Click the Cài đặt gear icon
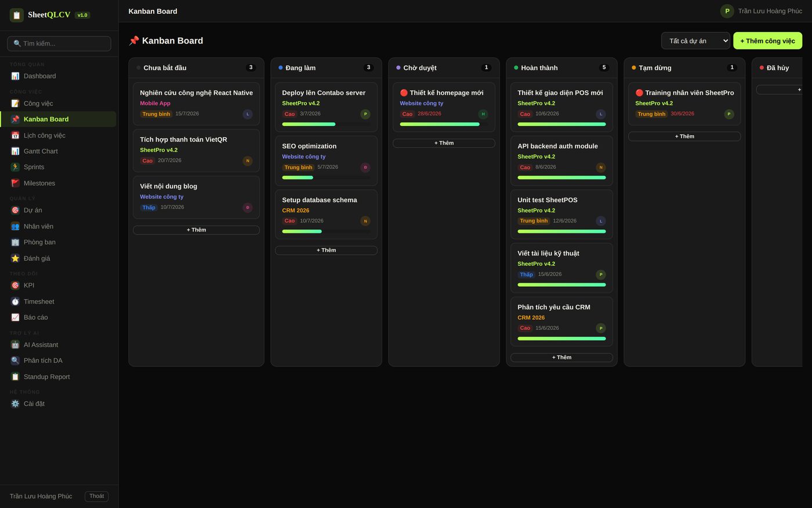 point(15,403)
